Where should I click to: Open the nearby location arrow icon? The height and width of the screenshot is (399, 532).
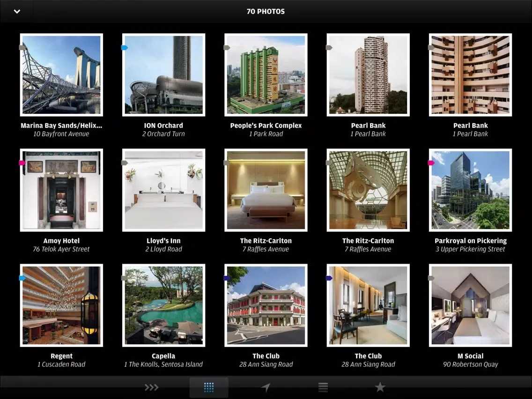pyautogui.click(x=266, y=387)
